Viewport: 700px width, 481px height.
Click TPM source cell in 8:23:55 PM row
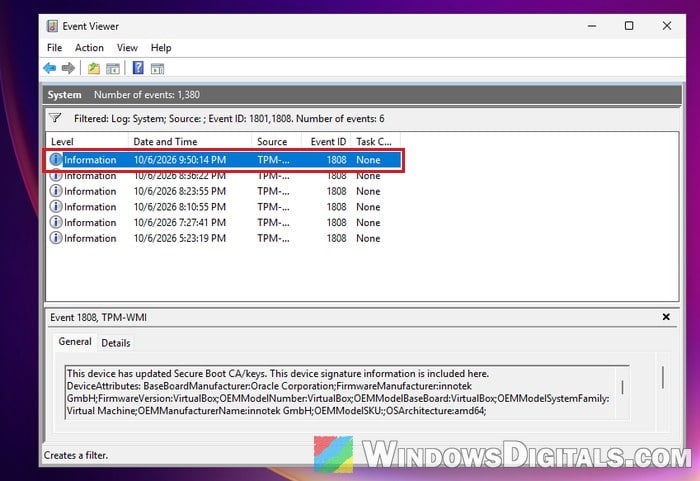click(x=273, y=191)
